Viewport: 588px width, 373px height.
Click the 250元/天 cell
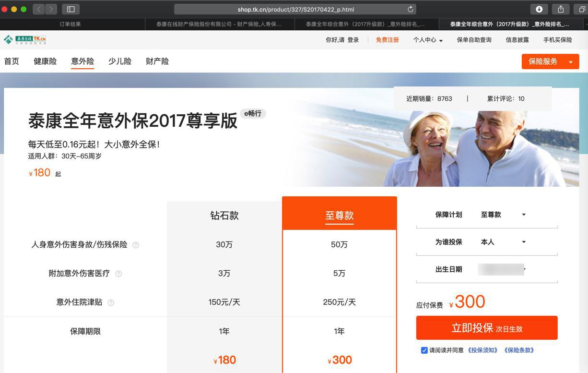[x=340, y=302]
